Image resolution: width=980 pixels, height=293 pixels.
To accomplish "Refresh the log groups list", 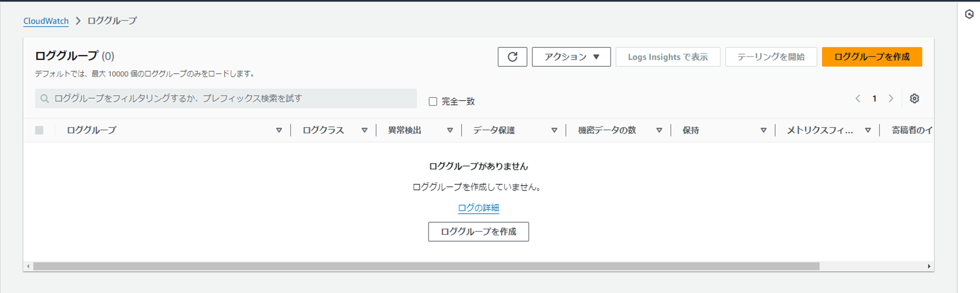I will pos(512,57).
